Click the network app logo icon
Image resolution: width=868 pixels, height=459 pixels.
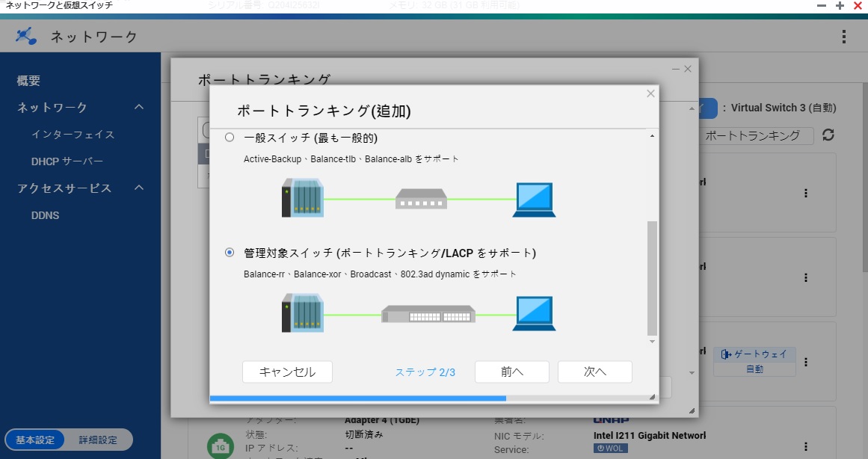26,36
